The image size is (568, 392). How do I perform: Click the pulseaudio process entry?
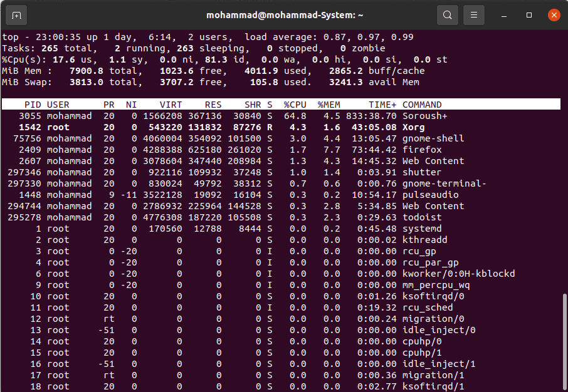430,195
